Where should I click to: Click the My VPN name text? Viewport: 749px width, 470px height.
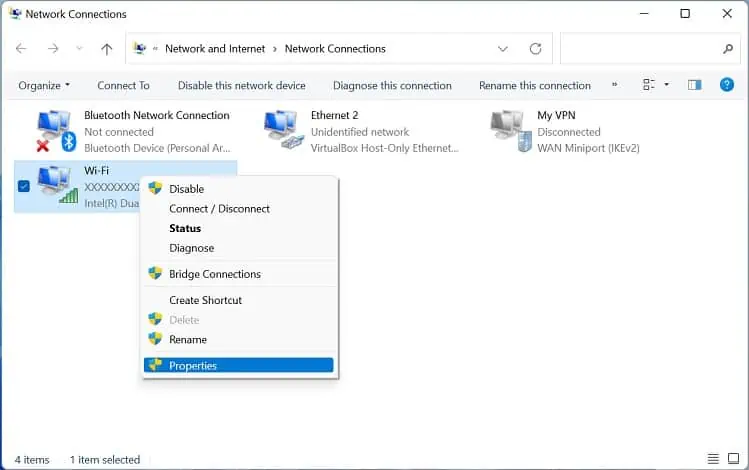click(x=556, y=115)
